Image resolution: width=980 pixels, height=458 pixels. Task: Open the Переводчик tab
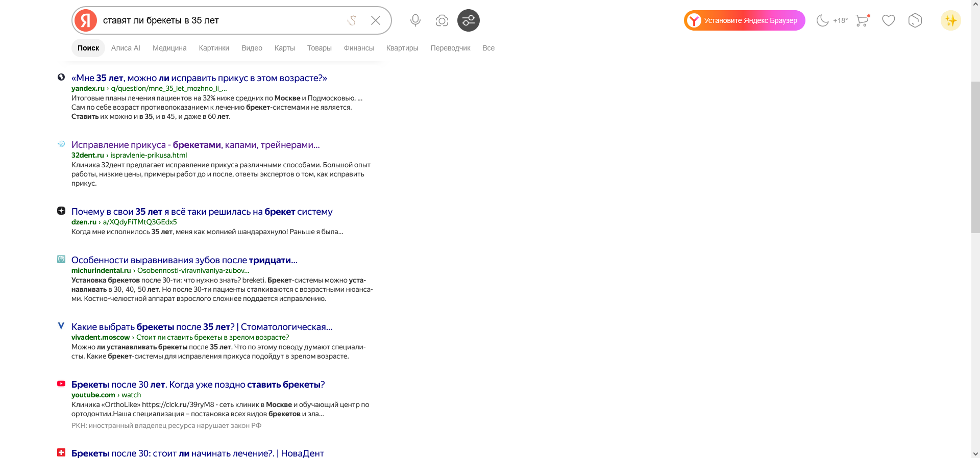click(450, 48)
